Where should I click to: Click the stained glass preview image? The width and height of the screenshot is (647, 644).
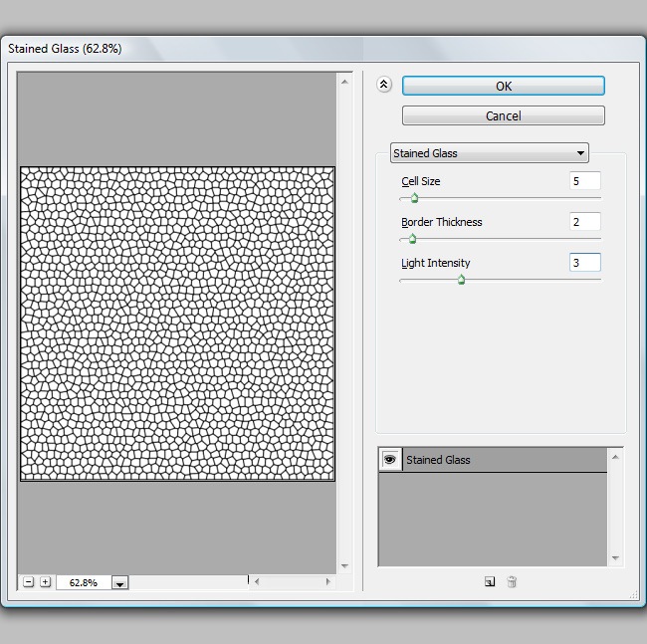pos(177,323)
